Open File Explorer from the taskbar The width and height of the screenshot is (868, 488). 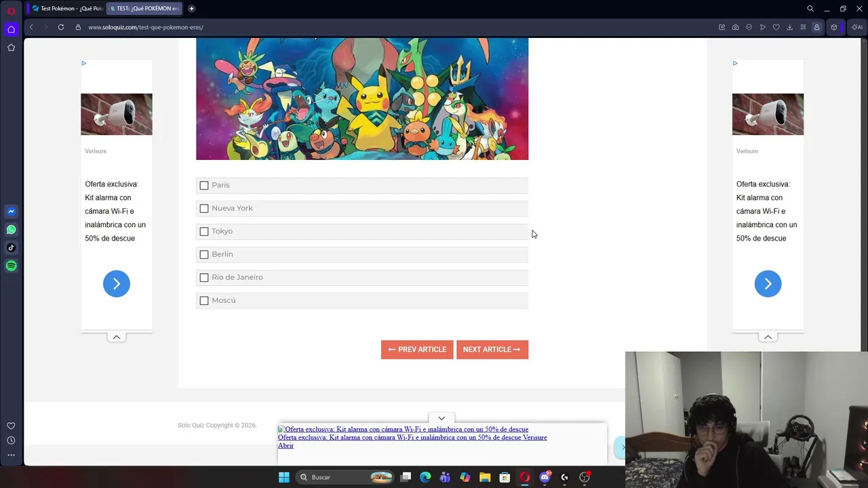click(x=485, y=477)
